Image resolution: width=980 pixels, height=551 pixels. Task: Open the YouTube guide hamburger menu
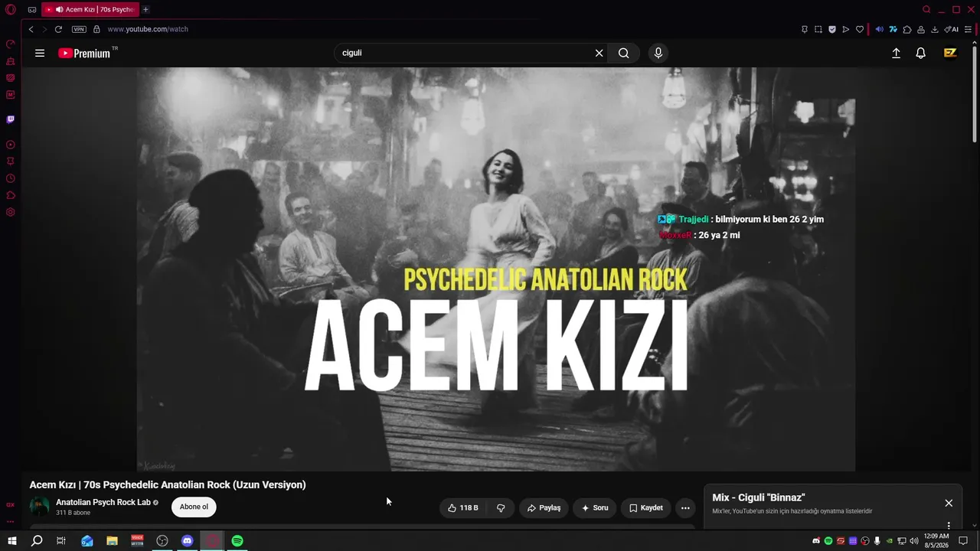click(40, 54)
